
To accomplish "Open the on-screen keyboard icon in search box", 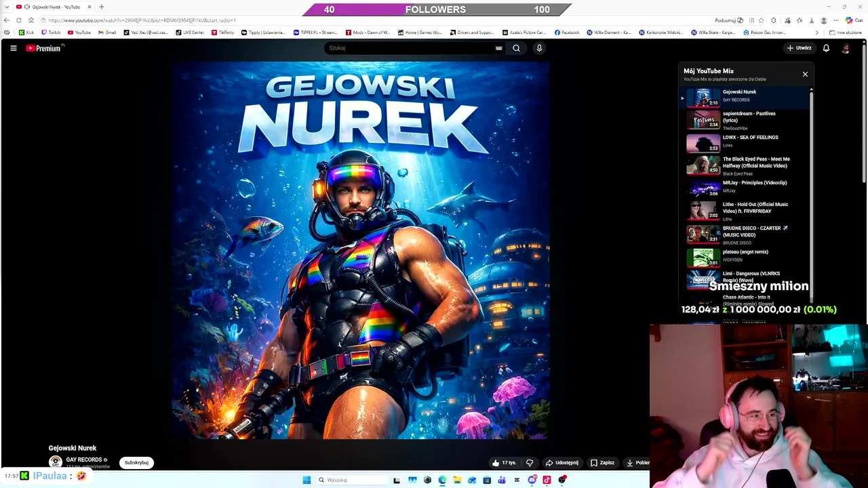I will point(499,48).
